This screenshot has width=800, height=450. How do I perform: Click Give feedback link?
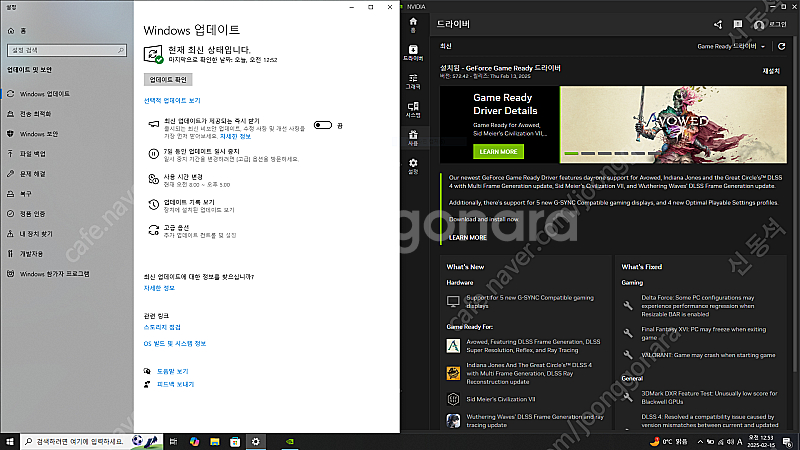point(175,384)
